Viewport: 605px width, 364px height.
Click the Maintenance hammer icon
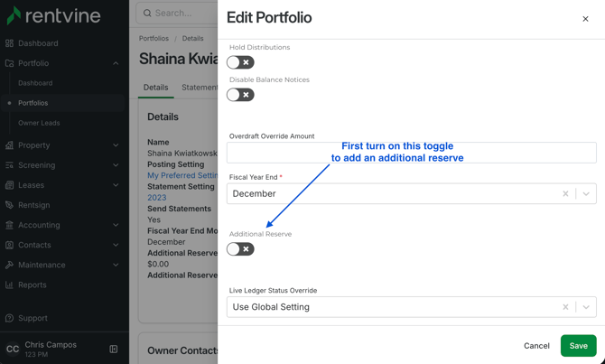coord(9,265)
